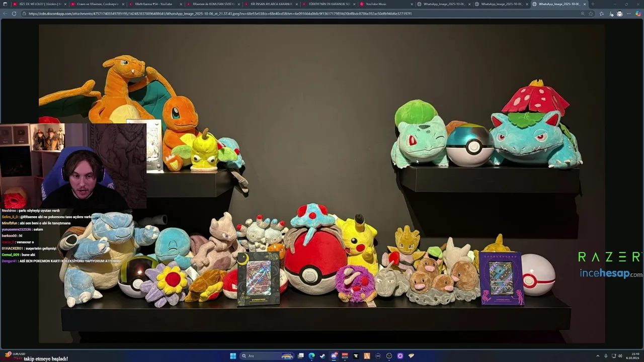Close the YouTube Music tab
Screen dimensions: 644x362
(x=412, y=4)
